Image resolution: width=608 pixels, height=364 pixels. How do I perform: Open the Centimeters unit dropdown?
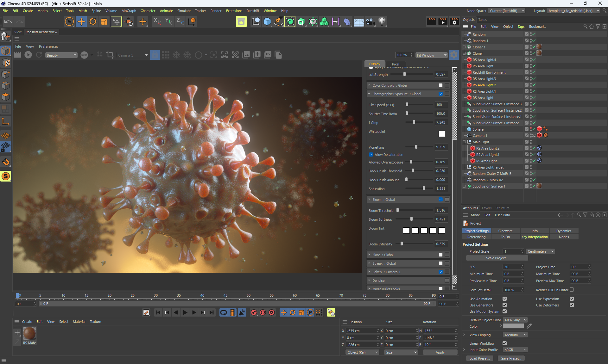coord(540,251)
